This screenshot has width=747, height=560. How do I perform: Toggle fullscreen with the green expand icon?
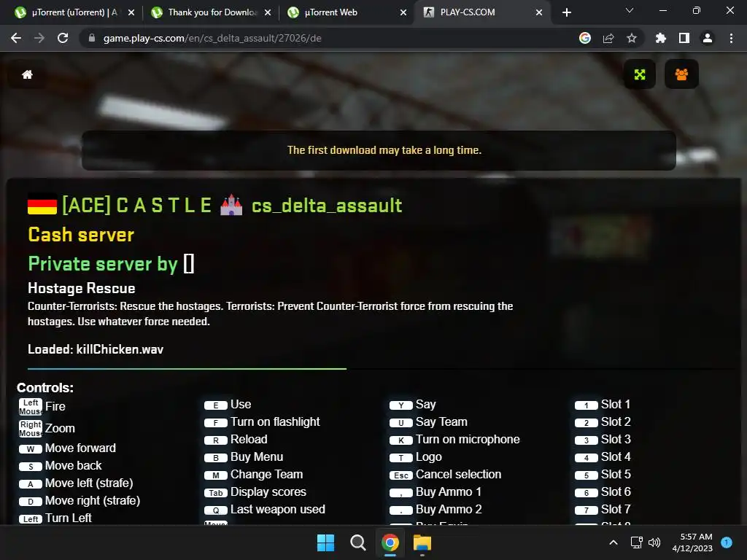pyautogui.click(x=639, y=74)
